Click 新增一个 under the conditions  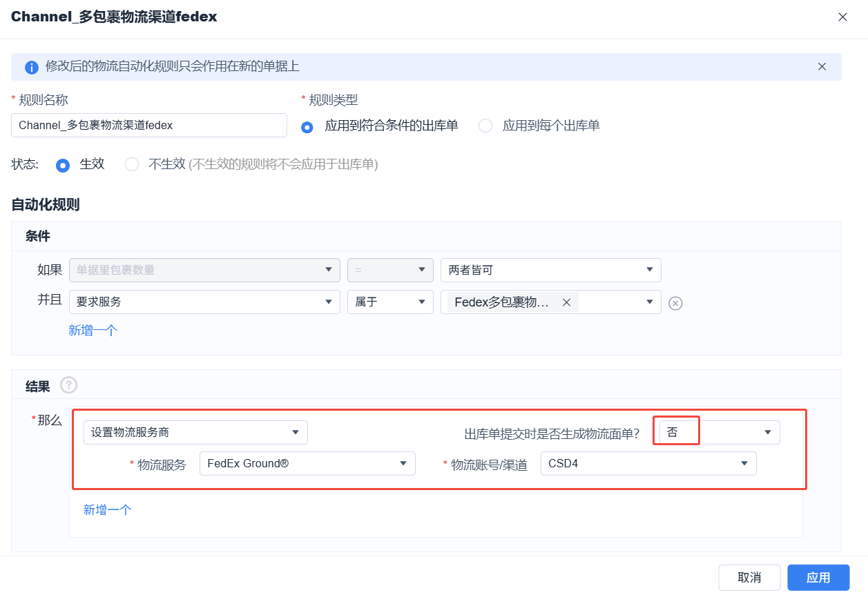click(93, 331)
